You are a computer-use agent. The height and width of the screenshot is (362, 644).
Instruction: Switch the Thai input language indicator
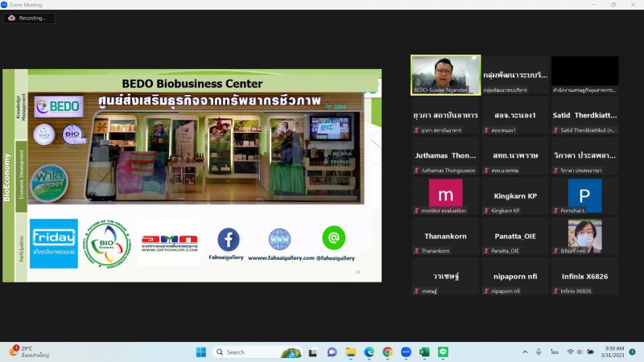(555, 352)
